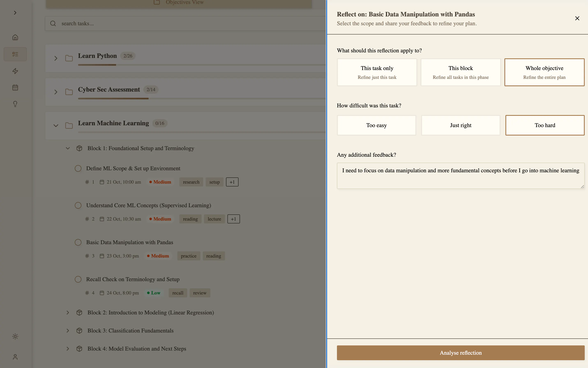Click the Cyber Sec Assessment folder icon
This screenshot has width=588, height=368.
point(69,92)
